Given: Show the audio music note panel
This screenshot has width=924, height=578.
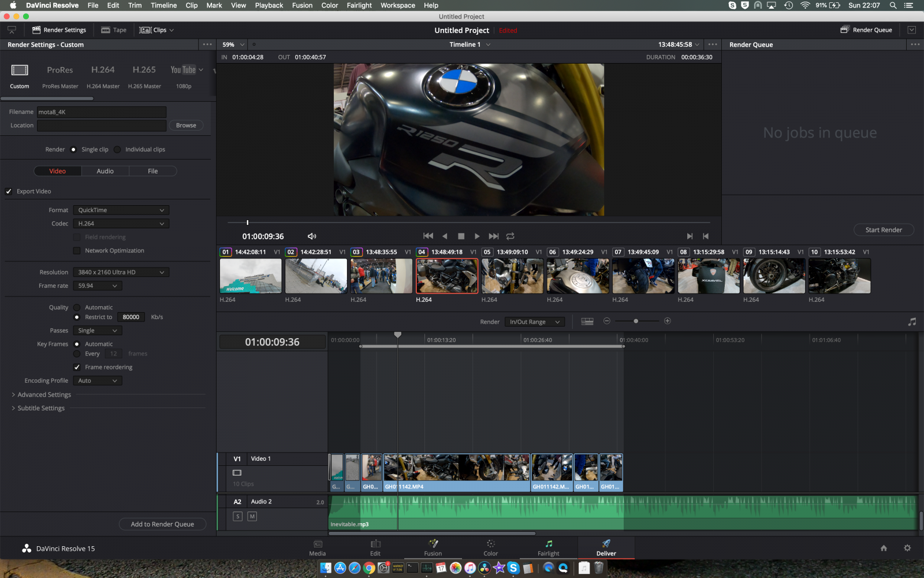Looking at the screenshot, I should pyautogui.click(x=912, y=321).
